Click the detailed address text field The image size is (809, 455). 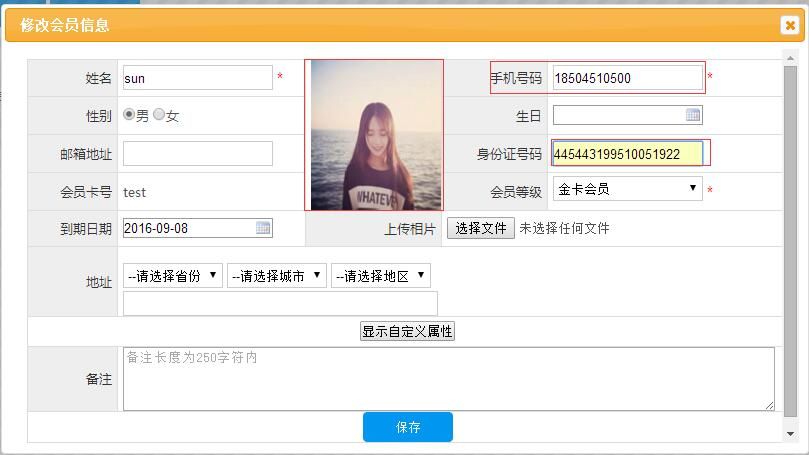pyautogui.click(x=280, y=303)
